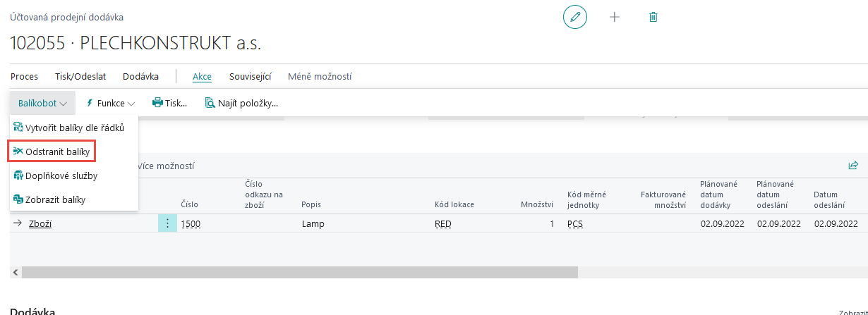
Task: Expand the Funkce dropdown
Action: point(110,103)
